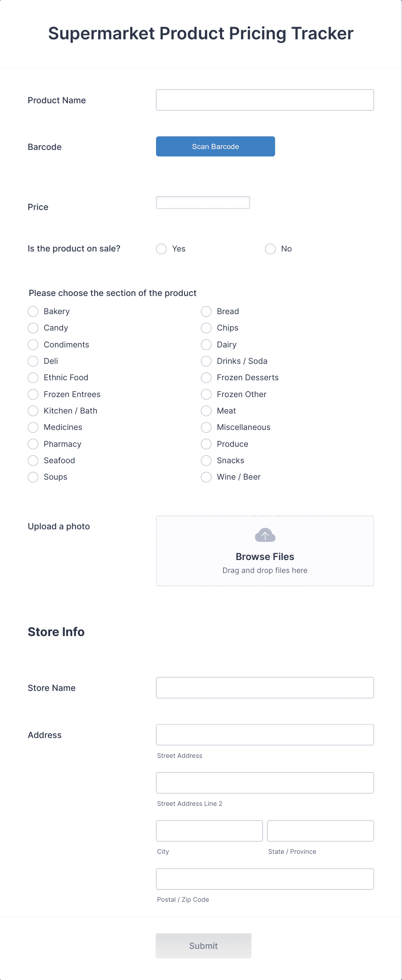Select the Ethnic Food section
The width and height of the screenshot is (402, 980).
(33, 378)
